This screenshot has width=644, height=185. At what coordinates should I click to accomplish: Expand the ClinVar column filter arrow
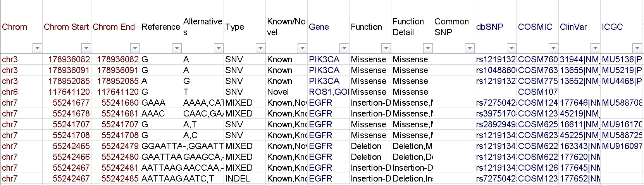[x=595, y=48]
